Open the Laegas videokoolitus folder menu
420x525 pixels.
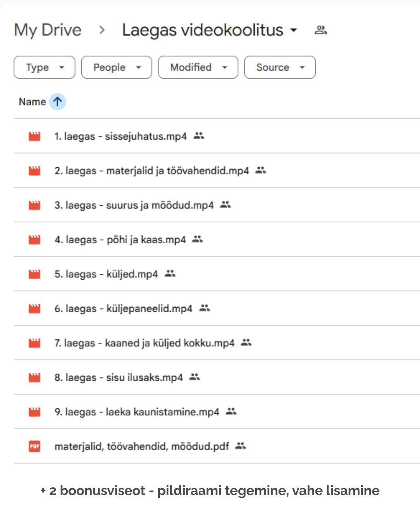(x=294, y=30)
